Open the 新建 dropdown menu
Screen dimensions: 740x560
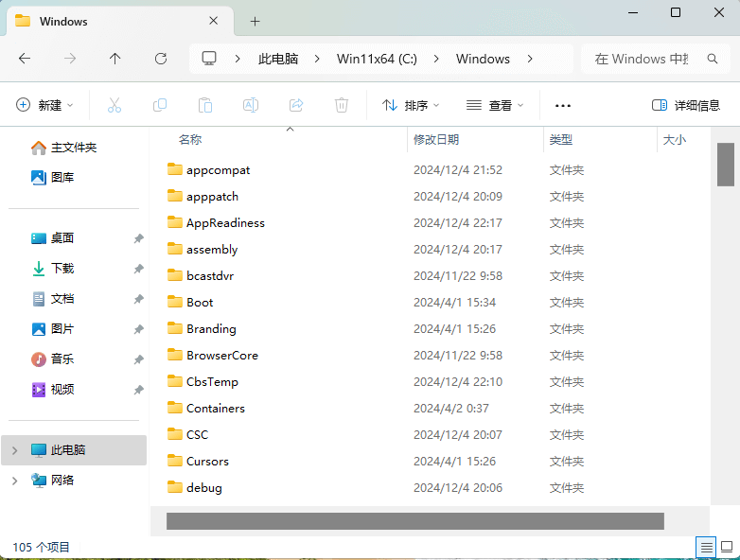click(44, 105)
